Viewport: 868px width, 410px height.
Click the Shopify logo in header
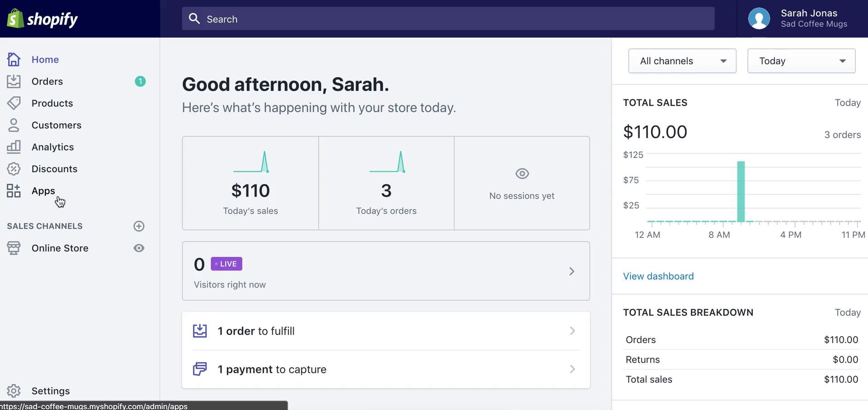coord(42,19)
